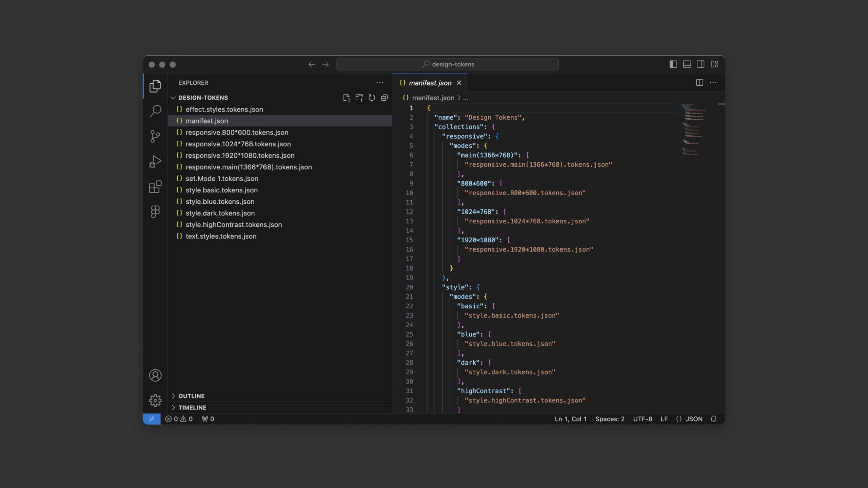Expand the TIMELINE section
This screenshot has width=868, height=488.
click(280, 407)
